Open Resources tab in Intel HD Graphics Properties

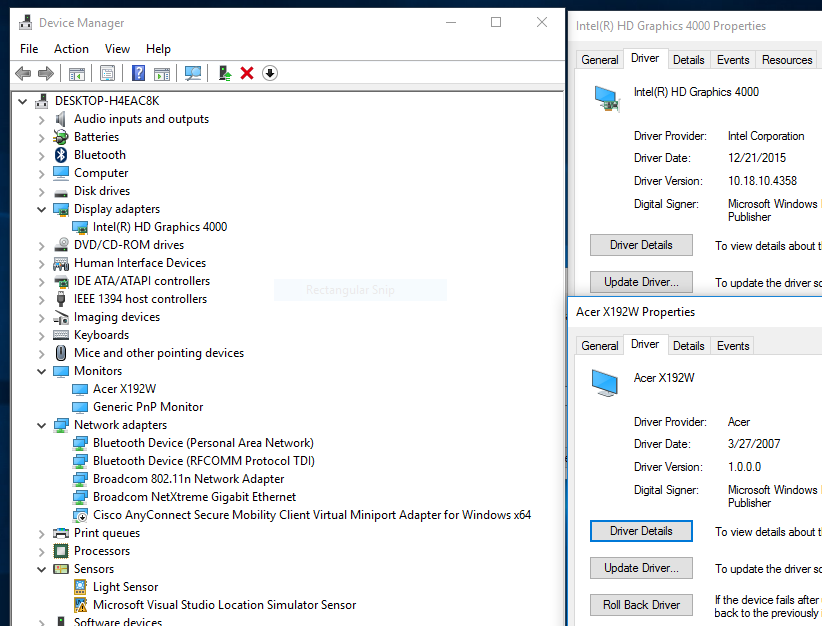[787, 60]
